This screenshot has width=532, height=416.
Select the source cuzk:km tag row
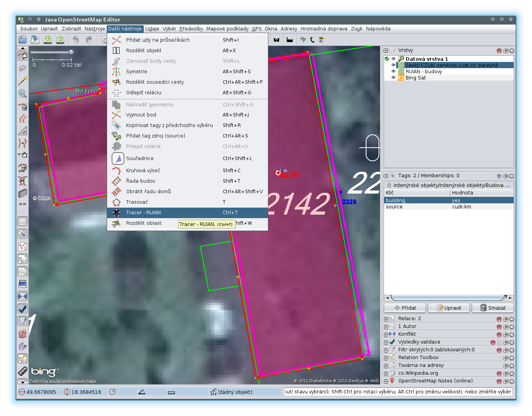click(x=449, y=206)
